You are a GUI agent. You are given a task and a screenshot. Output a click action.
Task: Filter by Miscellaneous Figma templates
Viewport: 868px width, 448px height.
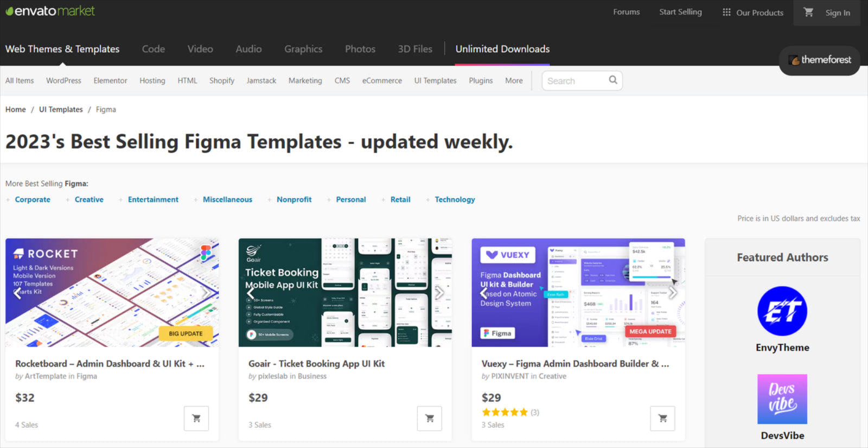(x=227, y=199)
